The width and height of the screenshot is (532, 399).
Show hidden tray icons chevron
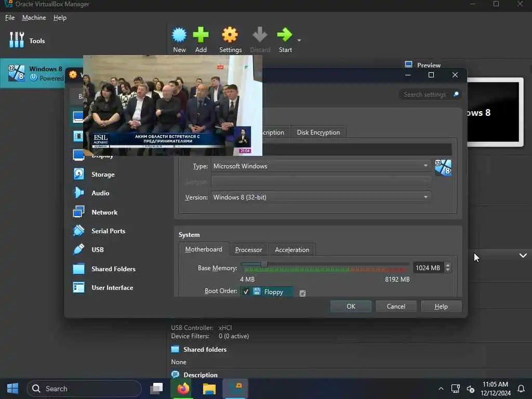(441, 389)
